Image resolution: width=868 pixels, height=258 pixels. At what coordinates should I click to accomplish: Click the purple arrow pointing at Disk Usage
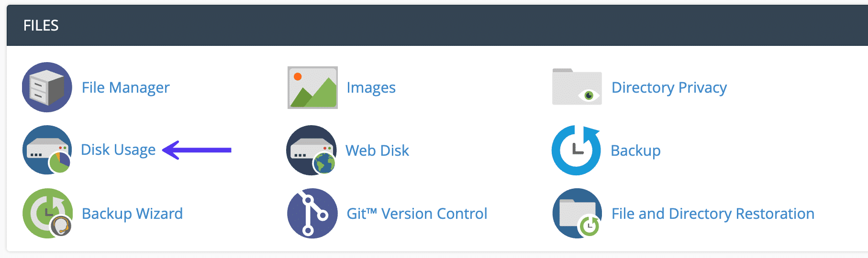pos(197,150)
